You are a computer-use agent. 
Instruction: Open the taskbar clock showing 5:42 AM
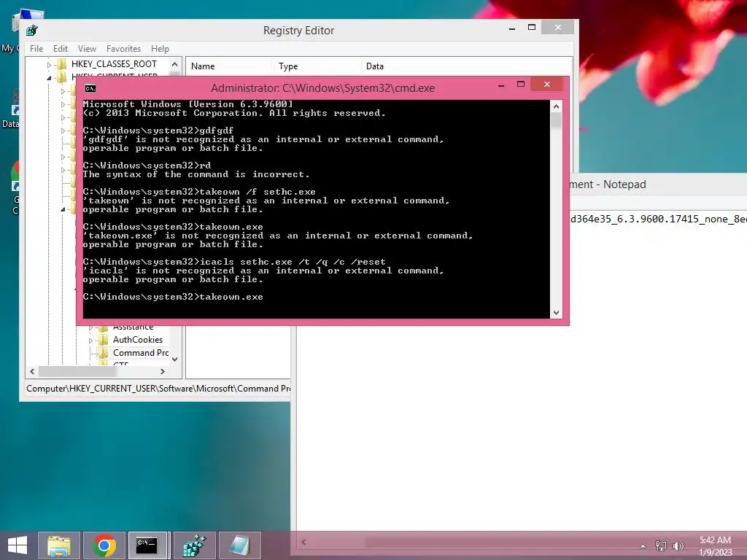tap(715, 546)
